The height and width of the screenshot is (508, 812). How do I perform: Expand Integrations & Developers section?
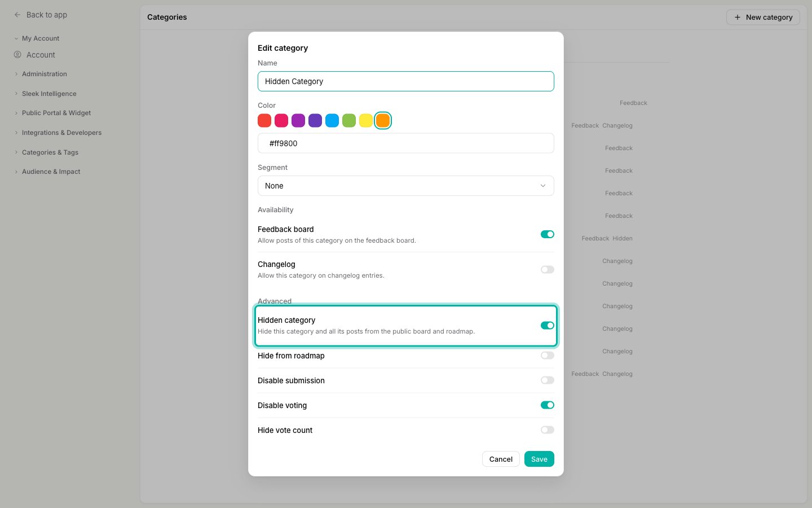coord(58,133)
